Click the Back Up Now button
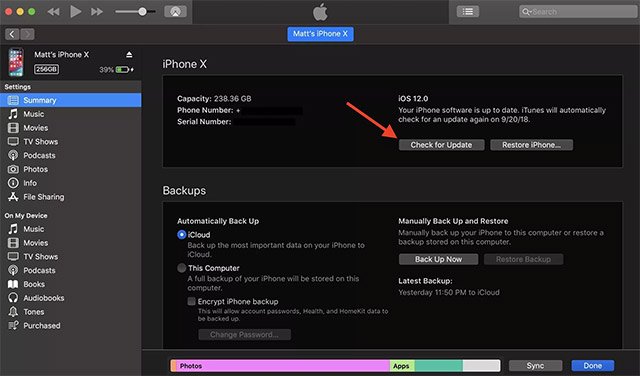This screenshot has height=376, width=640. tap(438, 259)
